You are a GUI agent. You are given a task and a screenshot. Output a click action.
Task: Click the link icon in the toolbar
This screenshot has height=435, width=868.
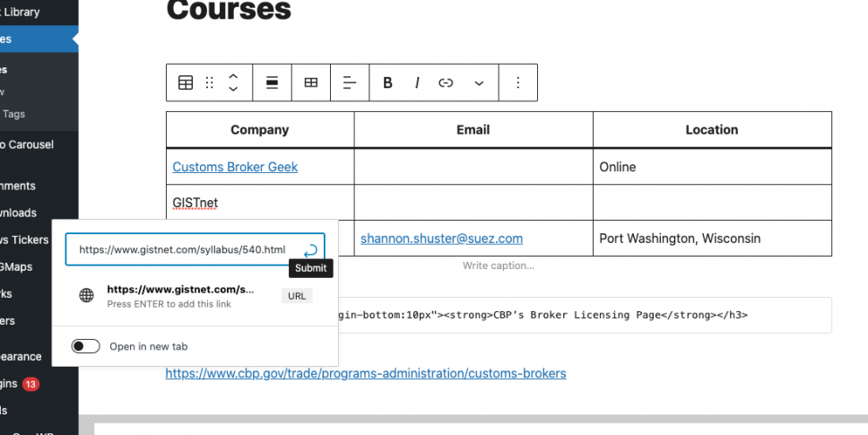click(x=446, y=83)
